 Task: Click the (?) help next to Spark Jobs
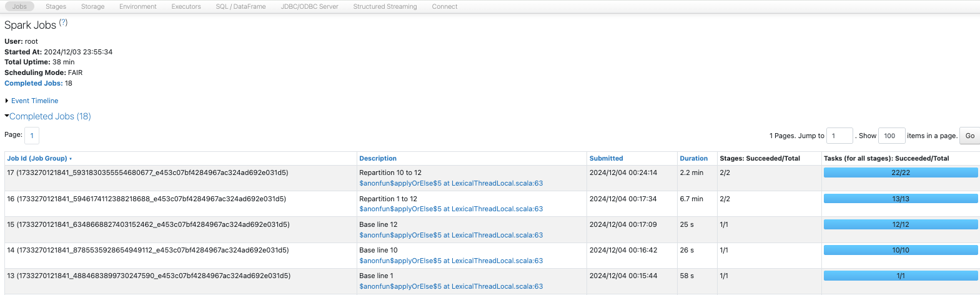click(63, 22)
